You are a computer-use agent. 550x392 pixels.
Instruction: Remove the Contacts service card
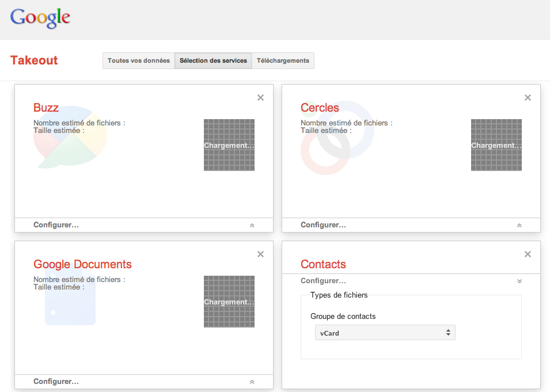[528, 254]
